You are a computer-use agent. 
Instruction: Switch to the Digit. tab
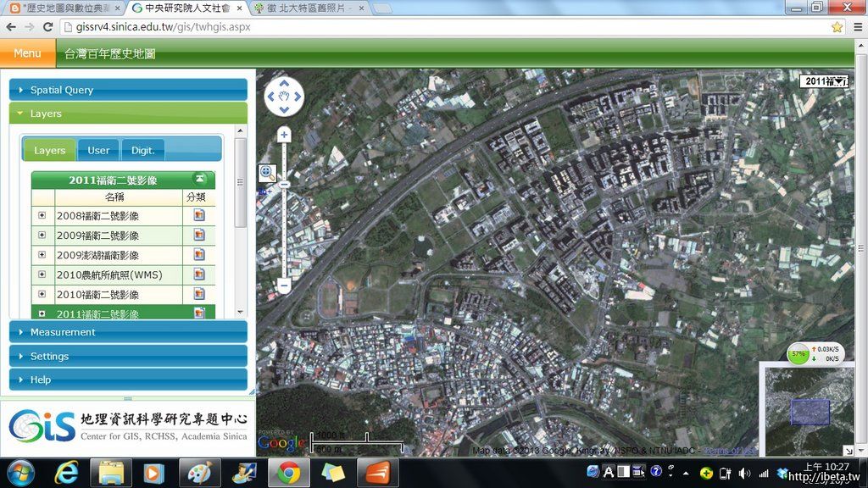point(142,150)
